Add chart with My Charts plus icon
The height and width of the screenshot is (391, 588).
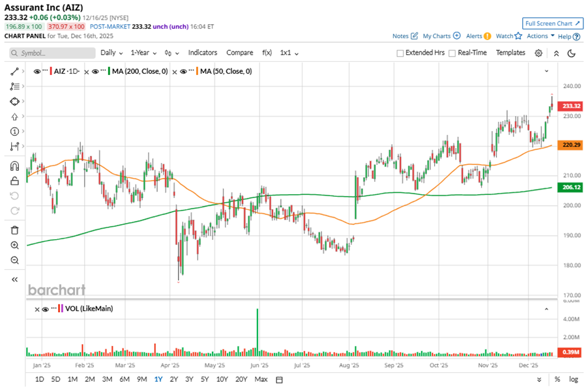tap(457, 36)
